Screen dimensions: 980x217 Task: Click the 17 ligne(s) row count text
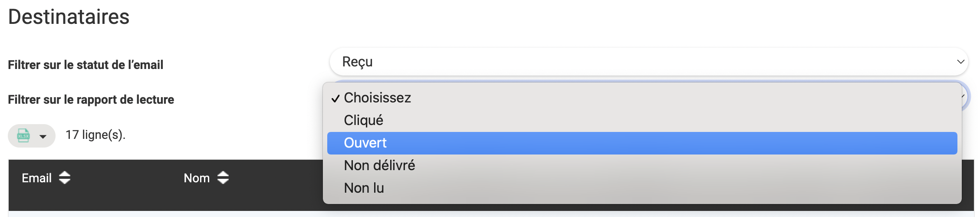tap(95, 135)
